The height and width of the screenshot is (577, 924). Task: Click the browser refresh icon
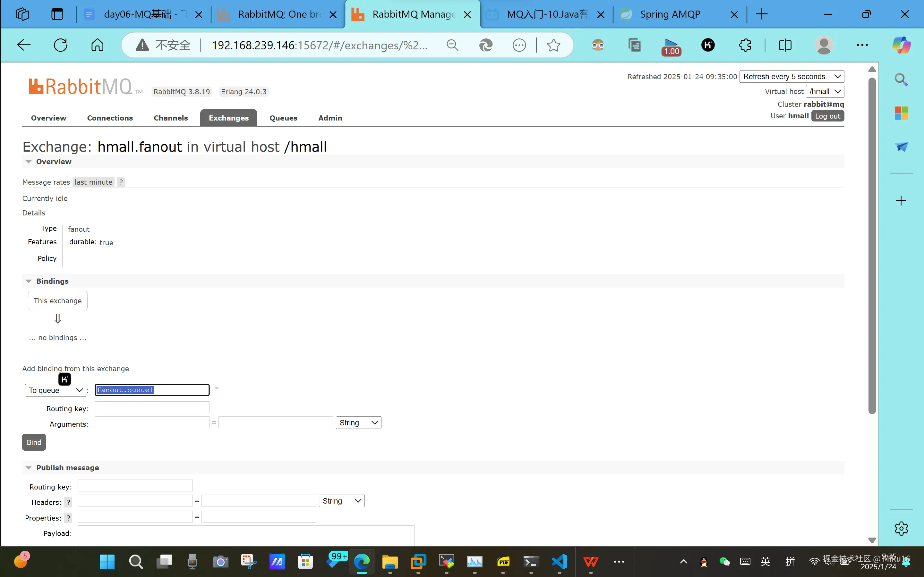(60, 45)
